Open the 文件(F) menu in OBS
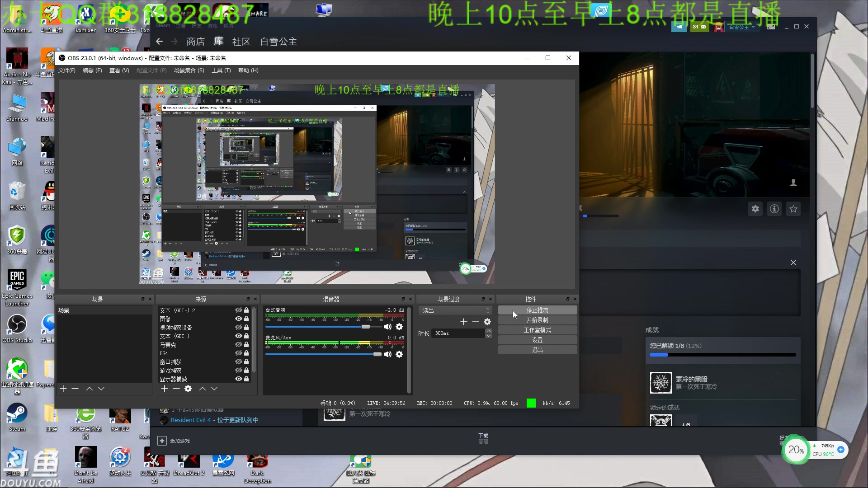 click(x=67, y=70)
